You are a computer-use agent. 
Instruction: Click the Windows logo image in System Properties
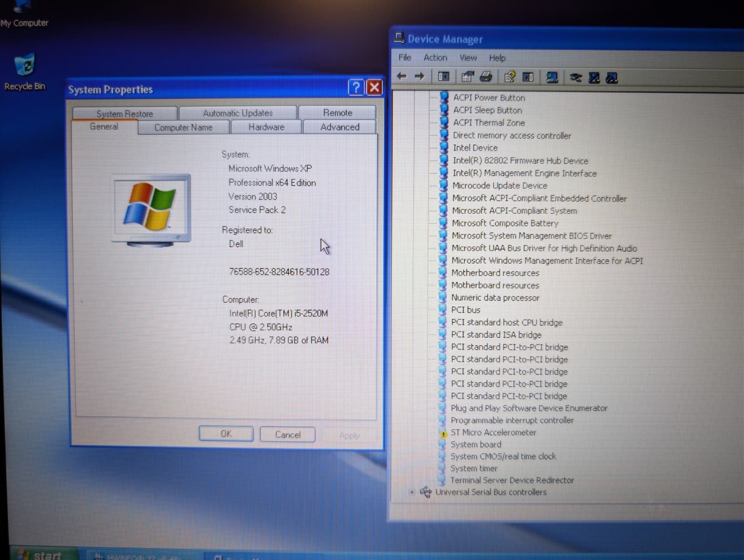151,209
